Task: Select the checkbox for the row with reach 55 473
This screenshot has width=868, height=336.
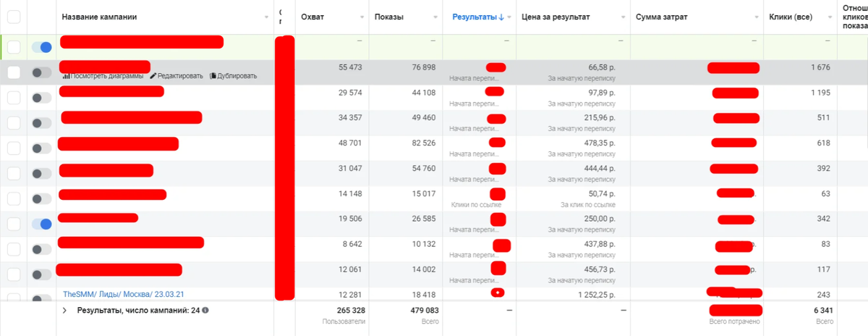Action: tap(14, 72)
